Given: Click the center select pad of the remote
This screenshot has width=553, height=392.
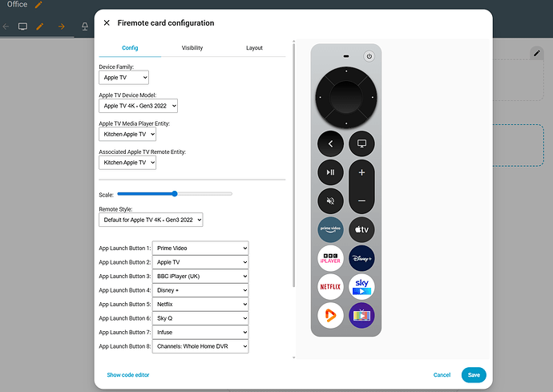Looking at the screenshot, I should (x=346, y=97).
